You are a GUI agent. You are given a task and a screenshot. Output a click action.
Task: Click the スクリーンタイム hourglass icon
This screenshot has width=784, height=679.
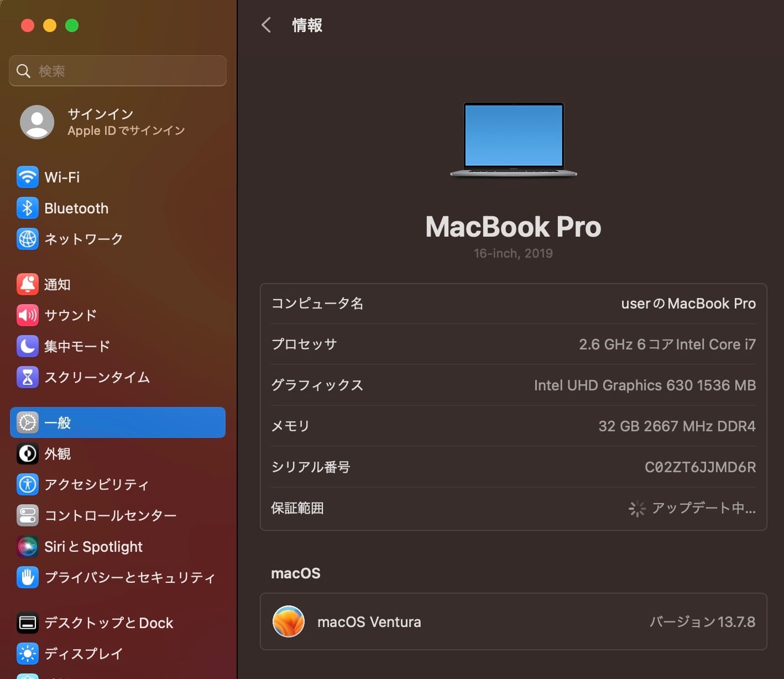[x=28, y=378]
